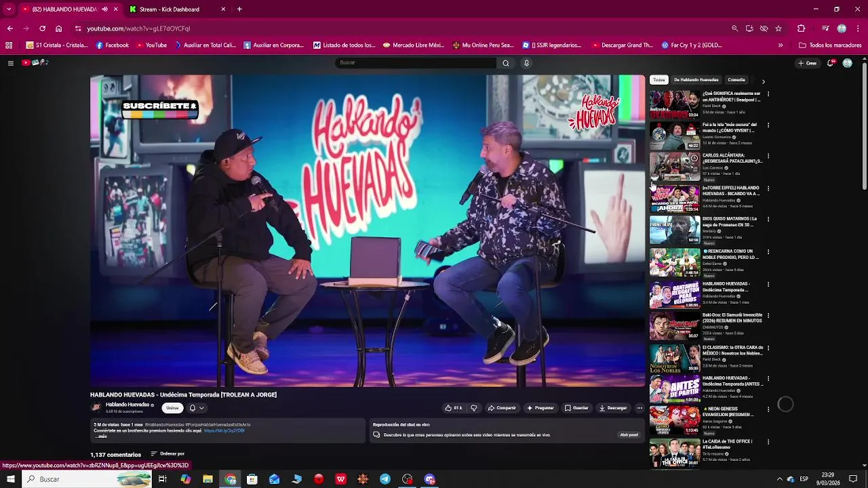Dislike the video with thumbs down
The height and width of the screenshot is (488, 868).
[474, 408]
